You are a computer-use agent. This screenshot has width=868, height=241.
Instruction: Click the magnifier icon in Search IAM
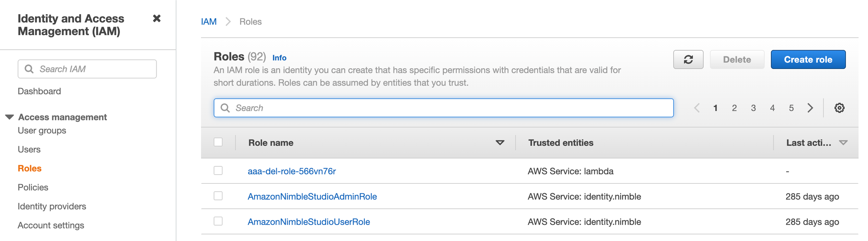tap(29, 69)
